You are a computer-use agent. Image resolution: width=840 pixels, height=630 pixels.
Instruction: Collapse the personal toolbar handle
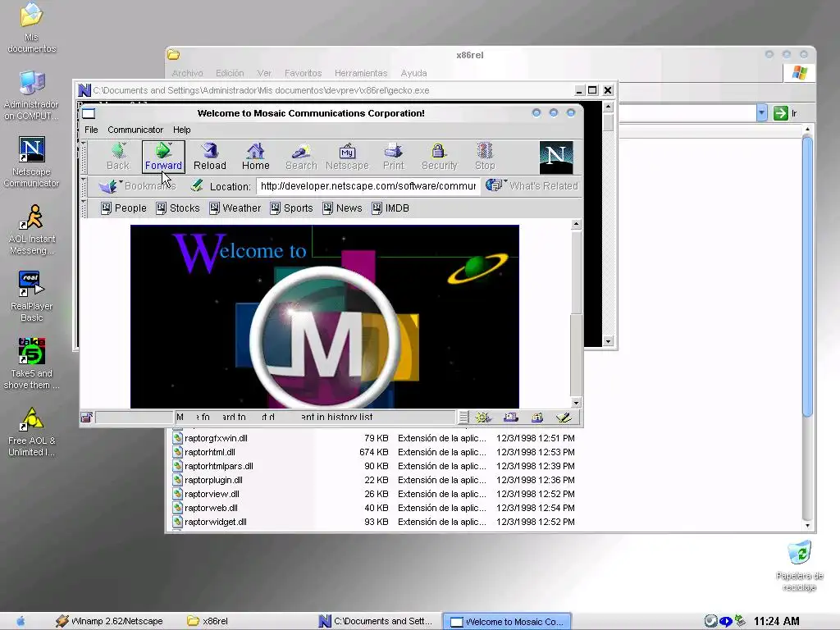84,208
